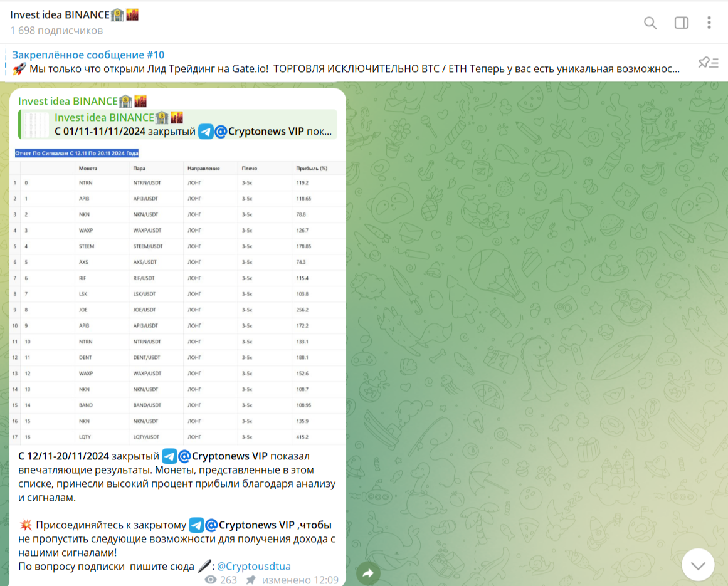Open search in the channel header
The height and width of the screenshot is (586, 728).
pos(650,23)
